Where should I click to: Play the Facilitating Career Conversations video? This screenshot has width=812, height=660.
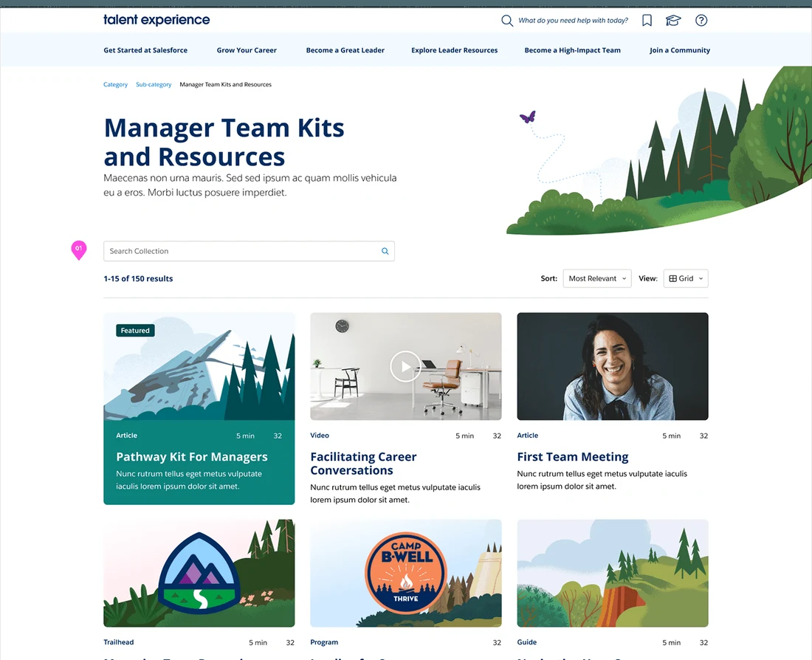click(x=405, y=366)
